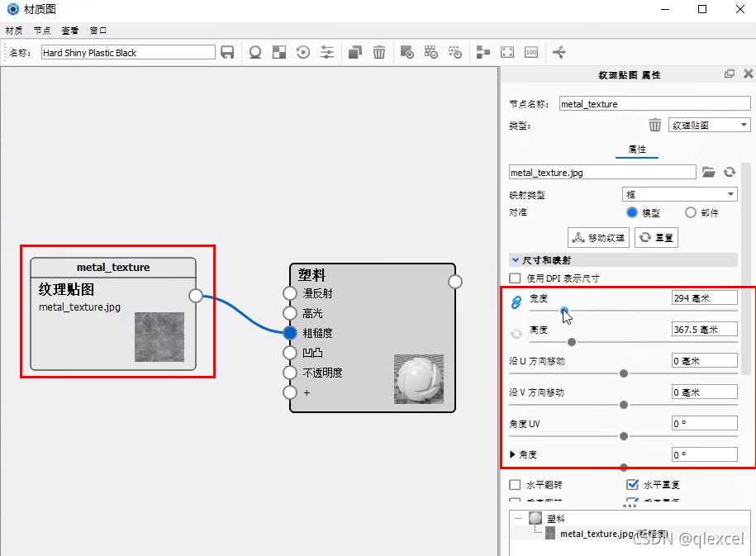Check the 水平翻转 checkbox
The width and height of the screenshot is (756, 556).
pos(515,485)
